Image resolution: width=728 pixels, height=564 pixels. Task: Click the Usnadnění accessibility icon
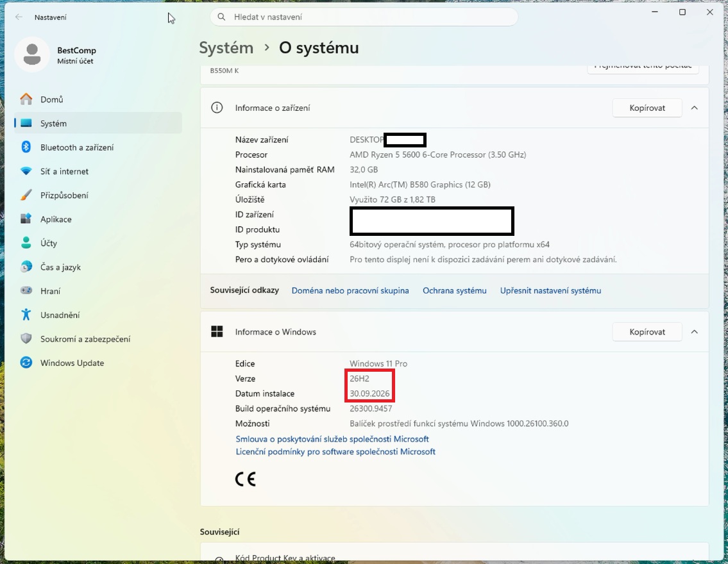click(26, 315)
